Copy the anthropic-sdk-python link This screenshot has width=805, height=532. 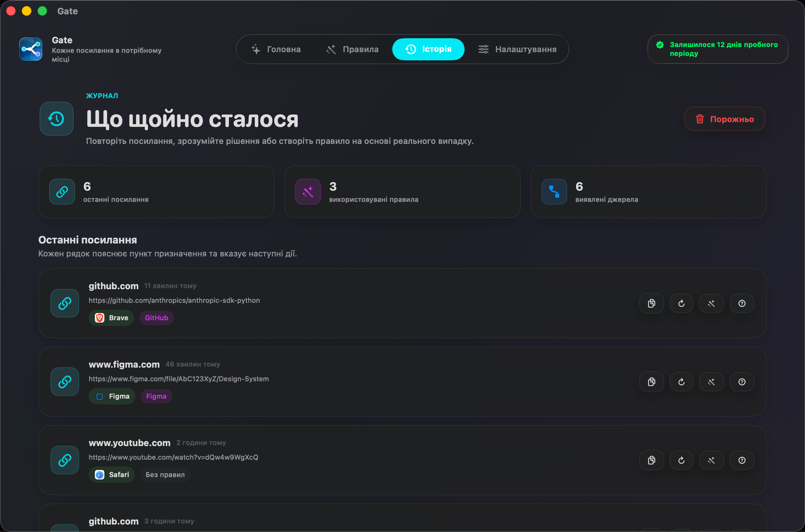(652, 303)
